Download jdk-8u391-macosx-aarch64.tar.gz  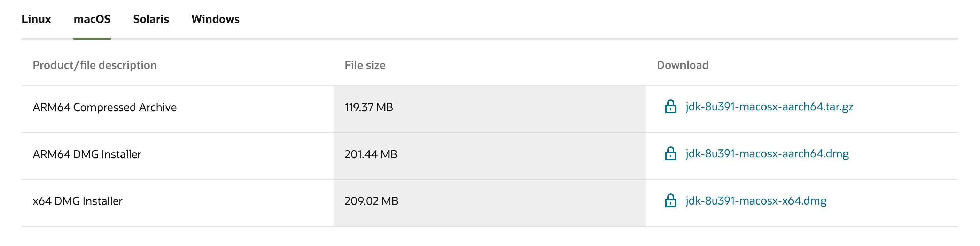pyautogui.click(x=769, y=107)
